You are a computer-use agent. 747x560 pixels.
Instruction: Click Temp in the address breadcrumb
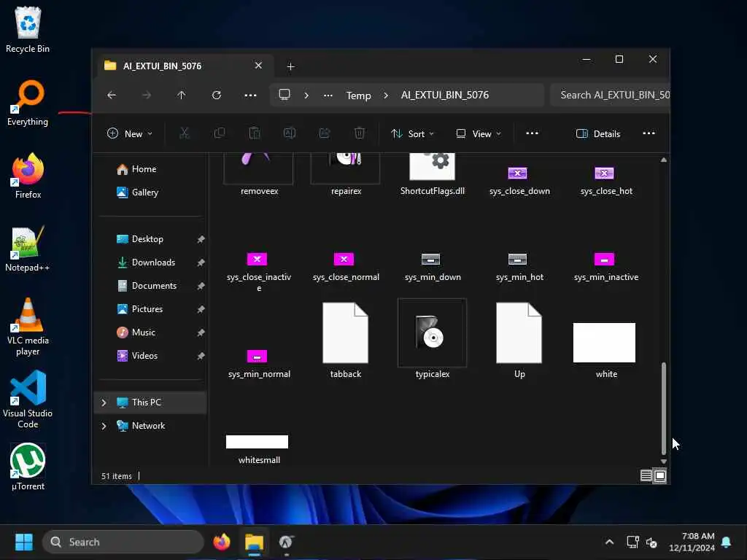tap(358, 96)
